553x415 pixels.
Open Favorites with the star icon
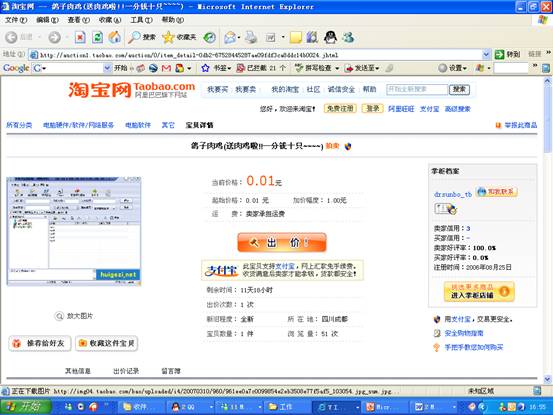point(168,37)
